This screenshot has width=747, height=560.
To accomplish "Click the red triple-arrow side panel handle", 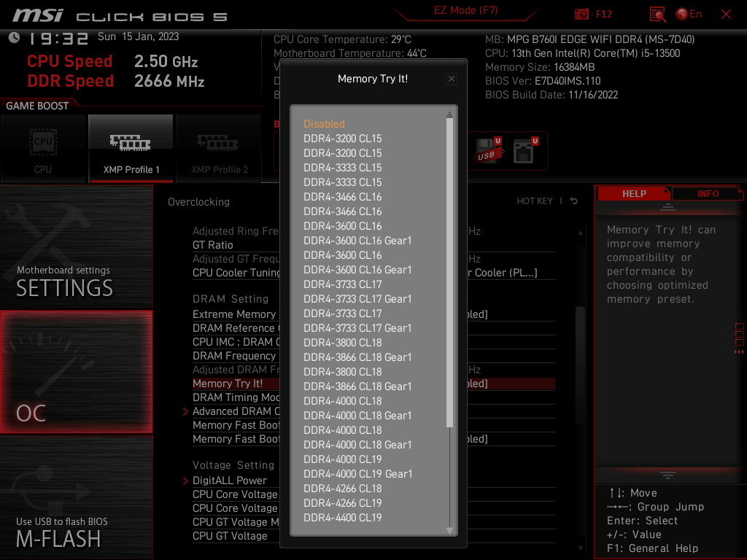I will [738, 352].
